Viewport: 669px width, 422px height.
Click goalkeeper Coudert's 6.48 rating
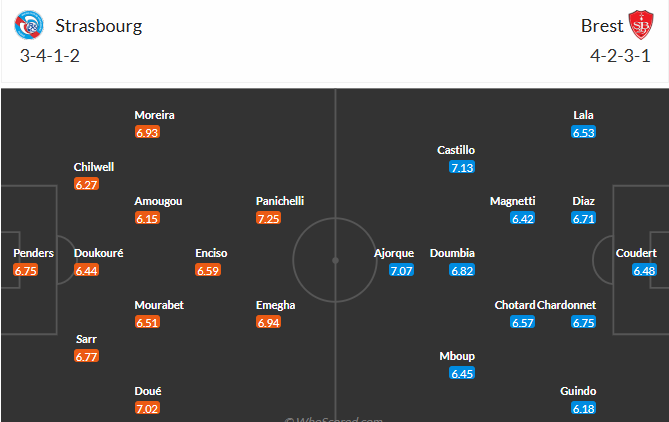[645, 270]
